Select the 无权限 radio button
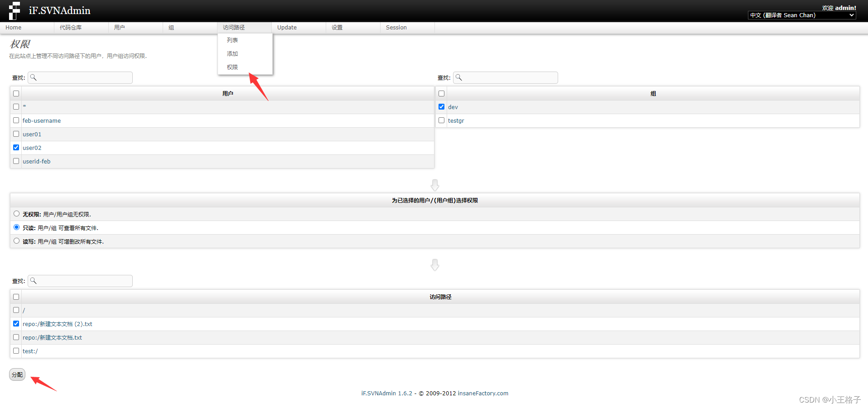Screen dimensions: 868x408 coord(17,214)
